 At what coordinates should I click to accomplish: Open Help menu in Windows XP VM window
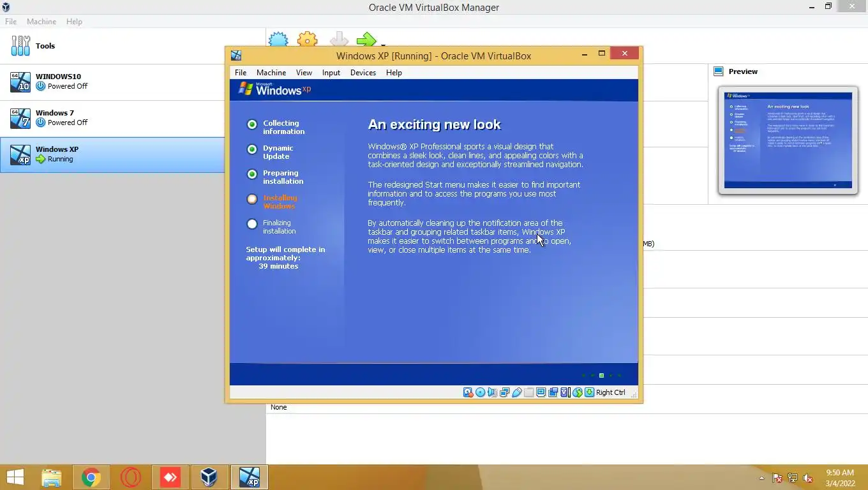(x=394, y=73)
